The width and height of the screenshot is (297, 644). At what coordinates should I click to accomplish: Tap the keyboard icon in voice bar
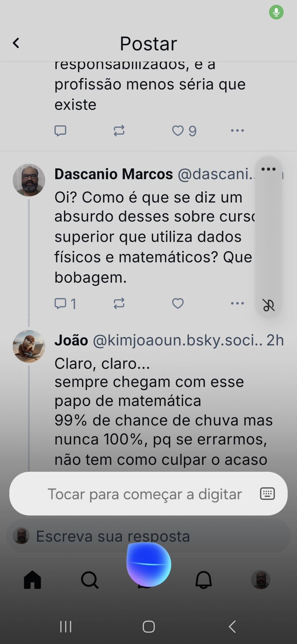point(267,494)
